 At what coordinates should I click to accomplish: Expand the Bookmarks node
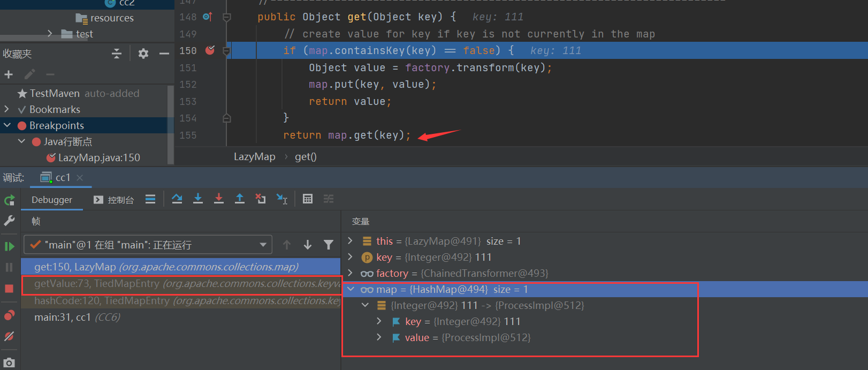(7, 109)
